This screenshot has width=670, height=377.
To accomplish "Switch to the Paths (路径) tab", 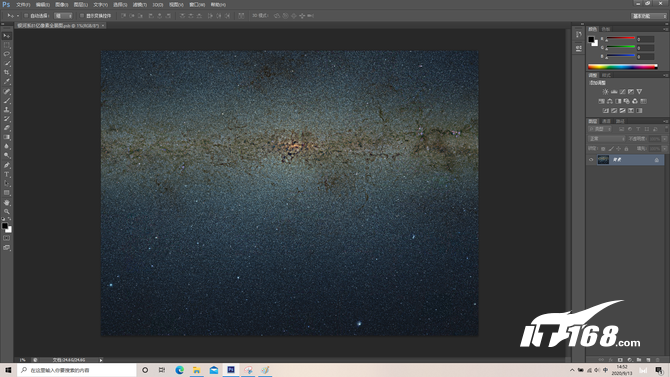I will point(620,121).
